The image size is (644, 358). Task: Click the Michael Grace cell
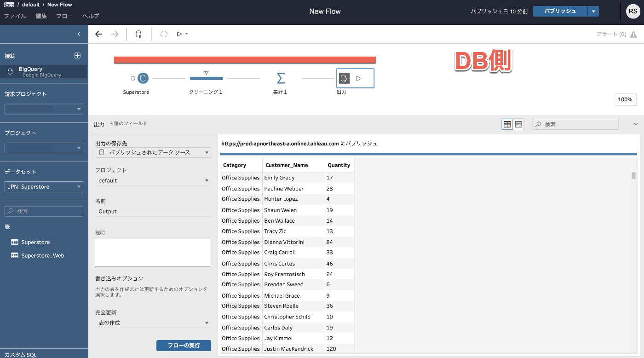point(293,296)
